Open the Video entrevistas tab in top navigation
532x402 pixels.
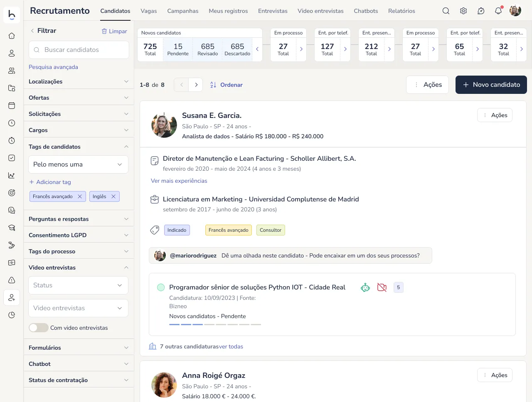tap(320, 11)
